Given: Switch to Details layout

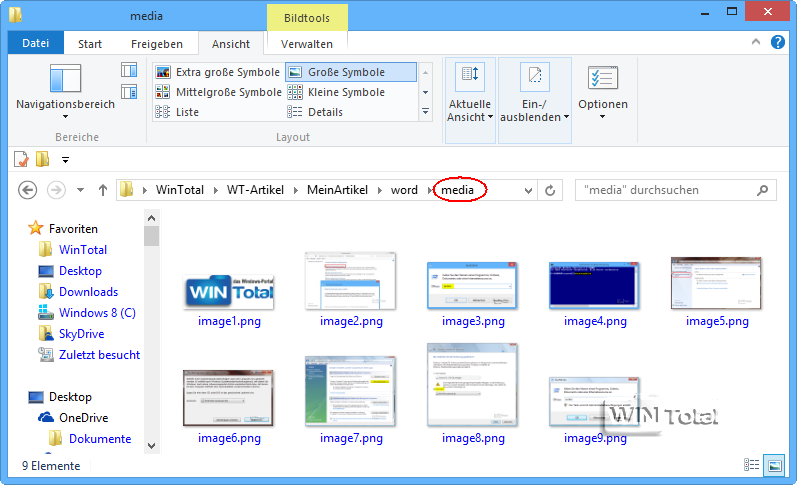Looking at the screenshot, I should [x=315, y=112].
